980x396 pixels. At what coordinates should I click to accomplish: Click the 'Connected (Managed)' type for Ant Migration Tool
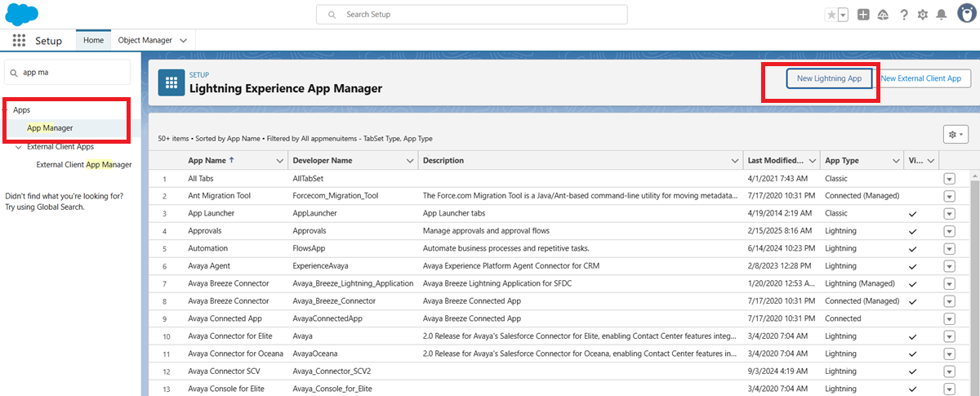pos(862,196)
